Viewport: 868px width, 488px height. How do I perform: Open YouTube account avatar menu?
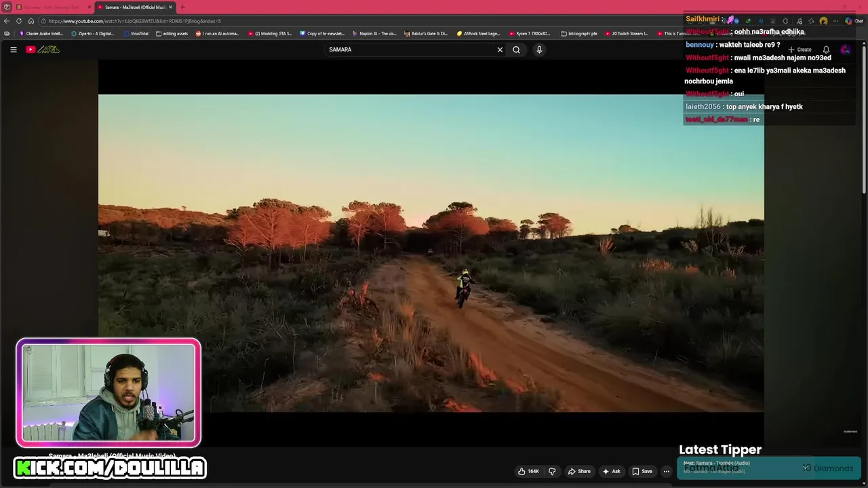845,49
